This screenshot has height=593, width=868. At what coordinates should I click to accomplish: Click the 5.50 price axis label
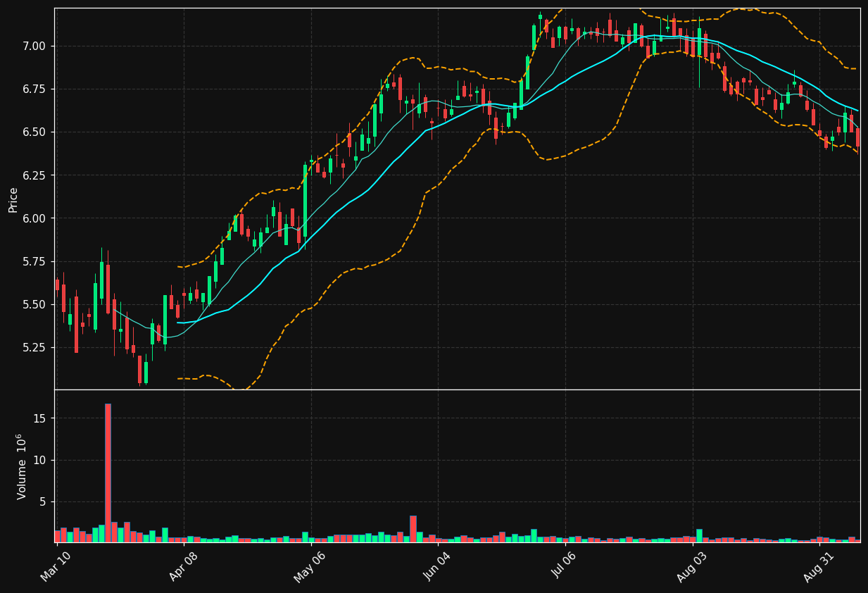33,304
